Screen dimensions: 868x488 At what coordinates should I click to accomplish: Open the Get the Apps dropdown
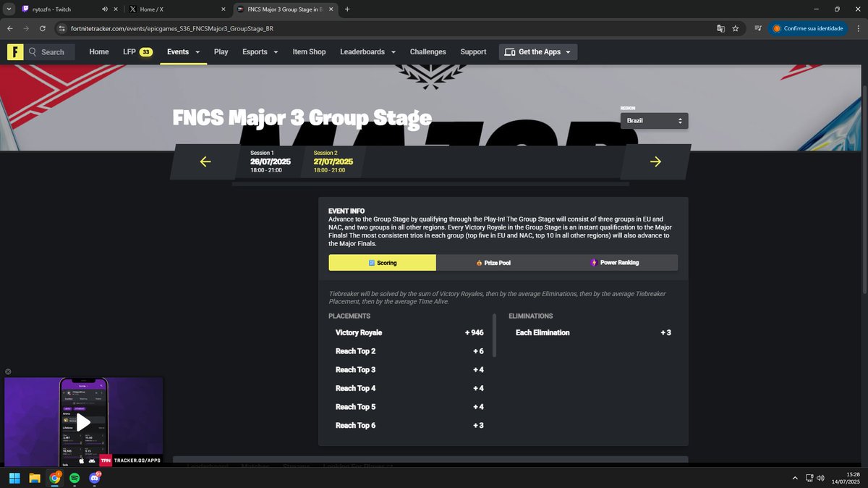pos(538,52)
